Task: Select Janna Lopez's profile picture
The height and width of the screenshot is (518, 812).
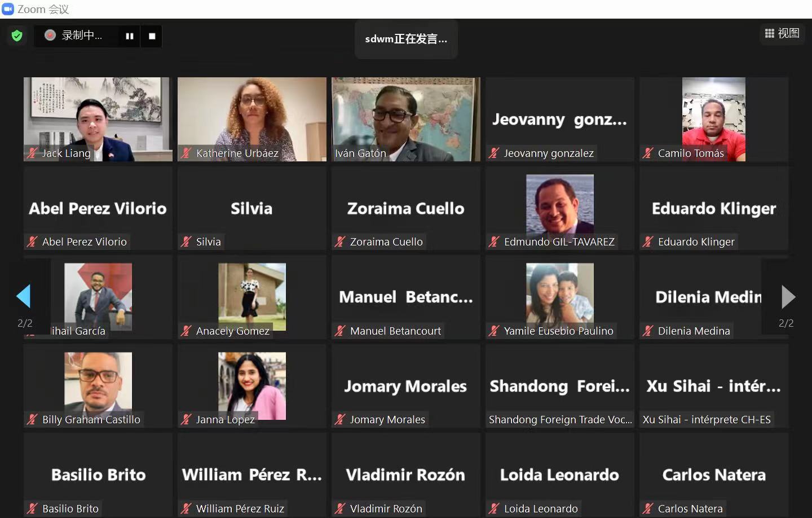Action: (x=252, y=386)
